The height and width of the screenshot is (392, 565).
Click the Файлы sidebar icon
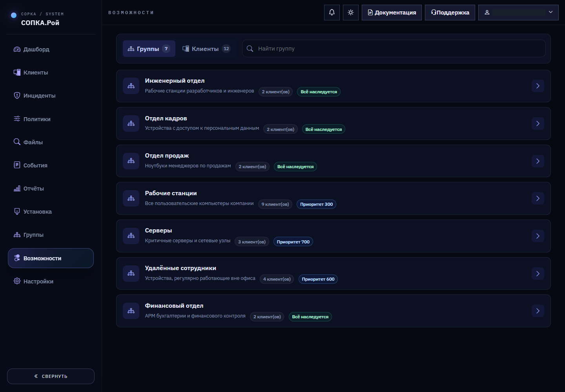click(17, 142)
